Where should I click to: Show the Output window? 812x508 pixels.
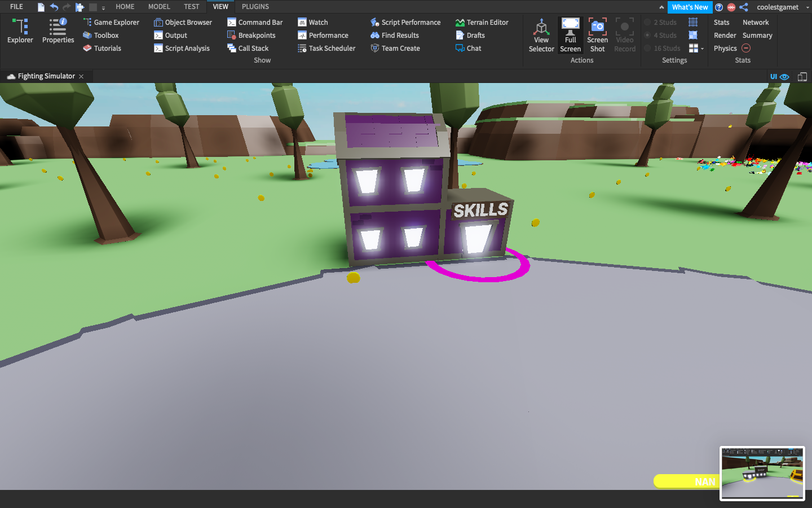(170, 35)
